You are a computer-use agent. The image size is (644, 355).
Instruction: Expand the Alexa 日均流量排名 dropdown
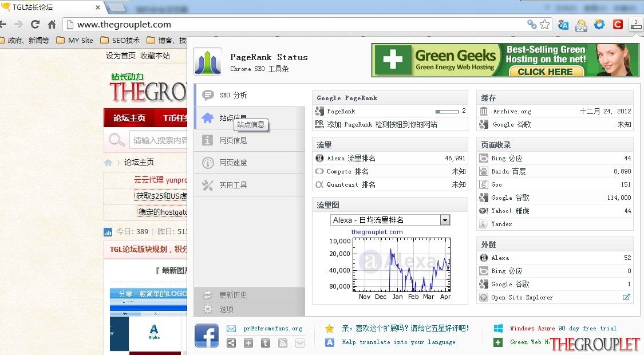390,220
